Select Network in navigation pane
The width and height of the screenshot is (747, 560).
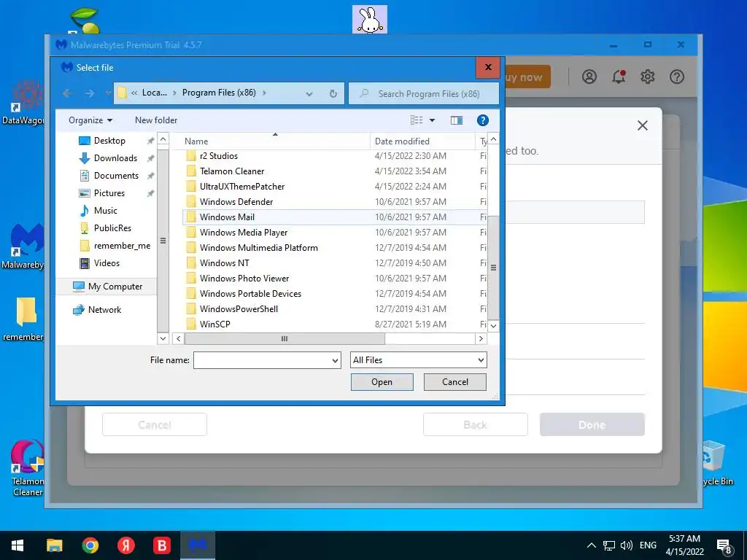click(104, 309)
